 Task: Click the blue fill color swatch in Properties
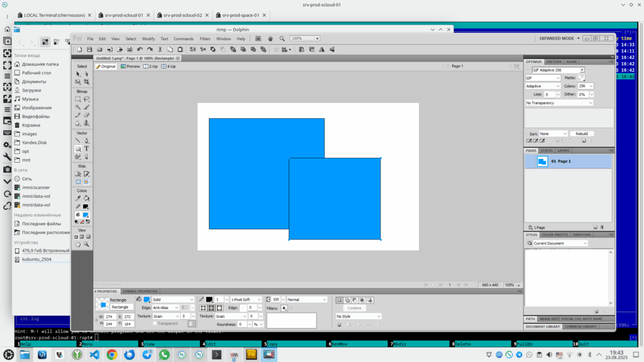point(147,300)
